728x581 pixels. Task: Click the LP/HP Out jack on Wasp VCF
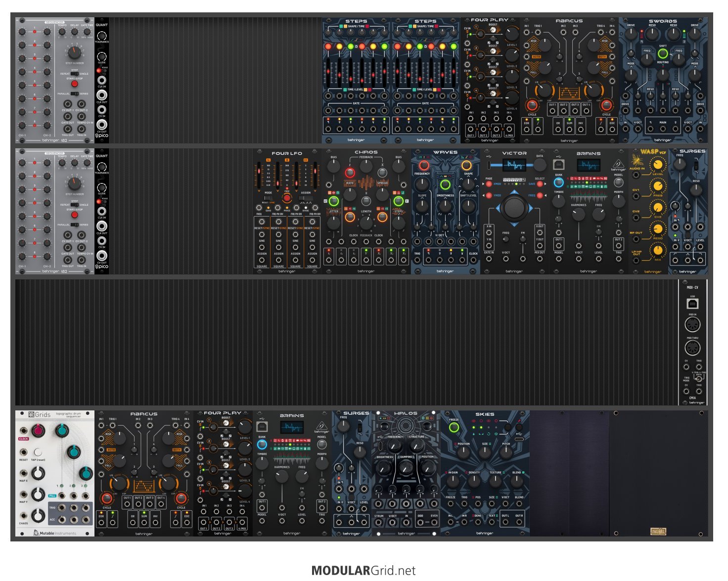(636, 261)
